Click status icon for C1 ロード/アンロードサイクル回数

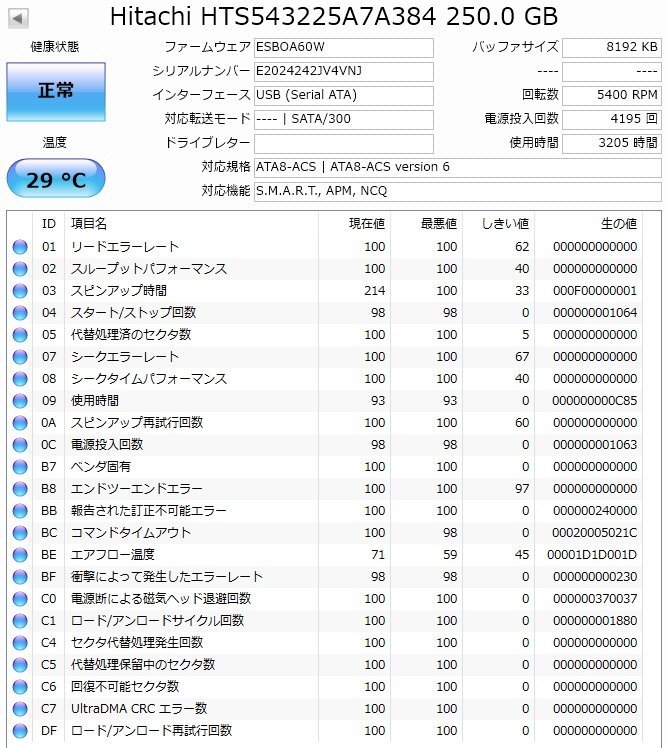(x=20, y=621)
